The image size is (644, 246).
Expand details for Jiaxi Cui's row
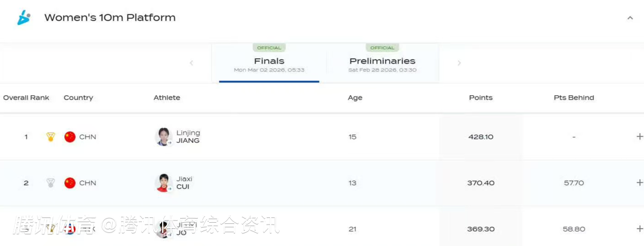click(639, 183)
